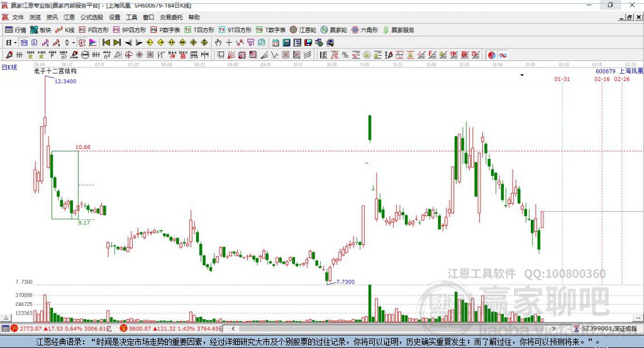The height and width of the screenshot is (348, 644).
Task: Open the P四方形 tool
Action: click(94, 30)
